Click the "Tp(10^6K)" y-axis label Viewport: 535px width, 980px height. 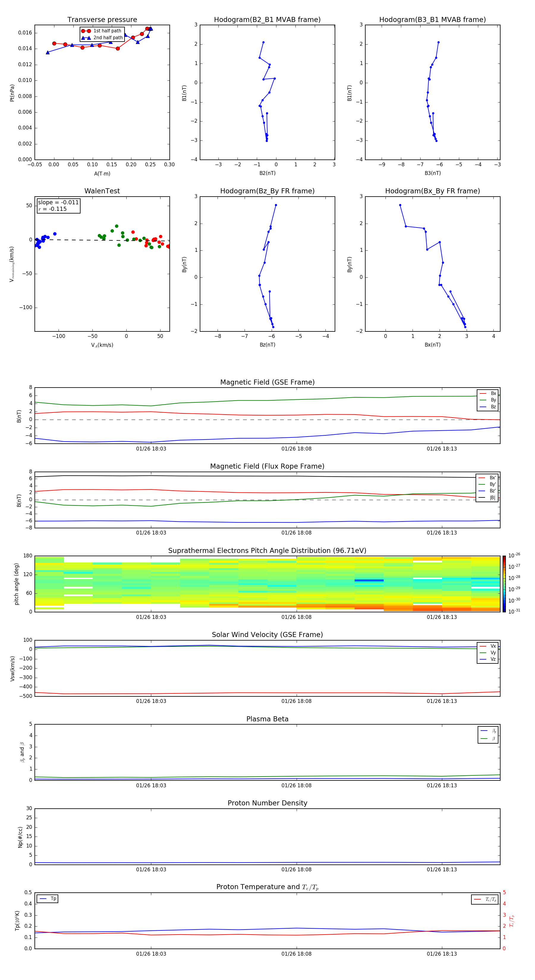[17, 921]
